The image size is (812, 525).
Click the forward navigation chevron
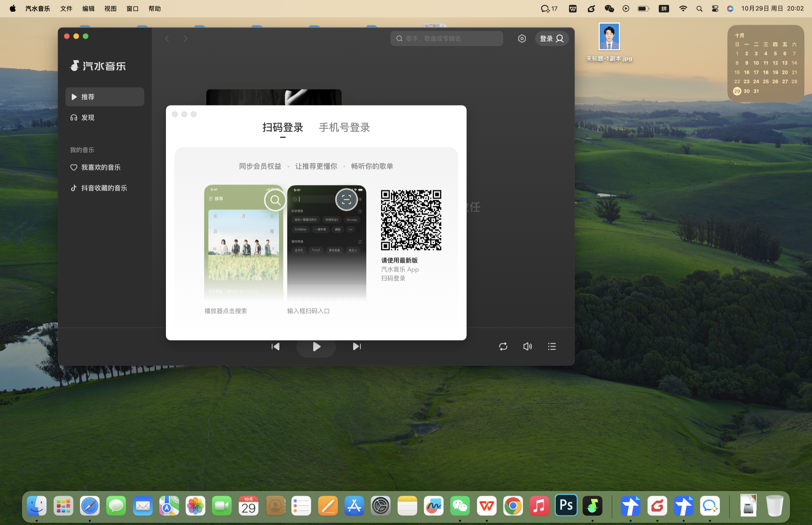pos(185,39)
